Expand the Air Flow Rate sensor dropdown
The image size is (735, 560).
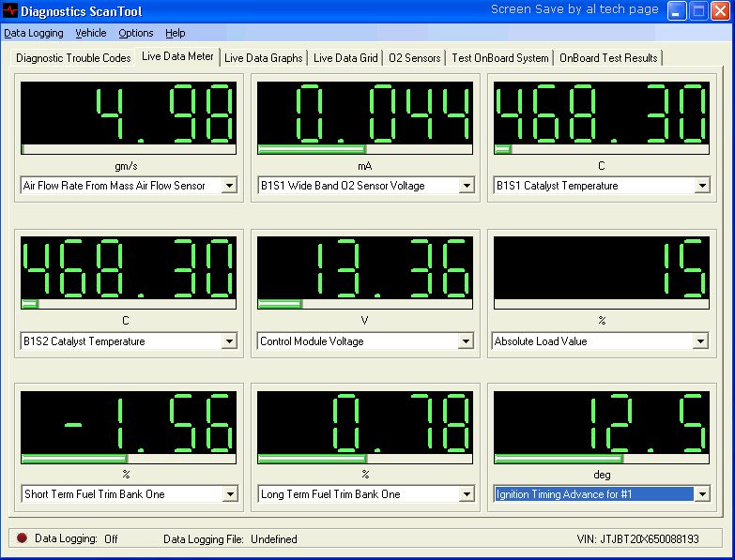pyautogui.click(x=229, y=186)
